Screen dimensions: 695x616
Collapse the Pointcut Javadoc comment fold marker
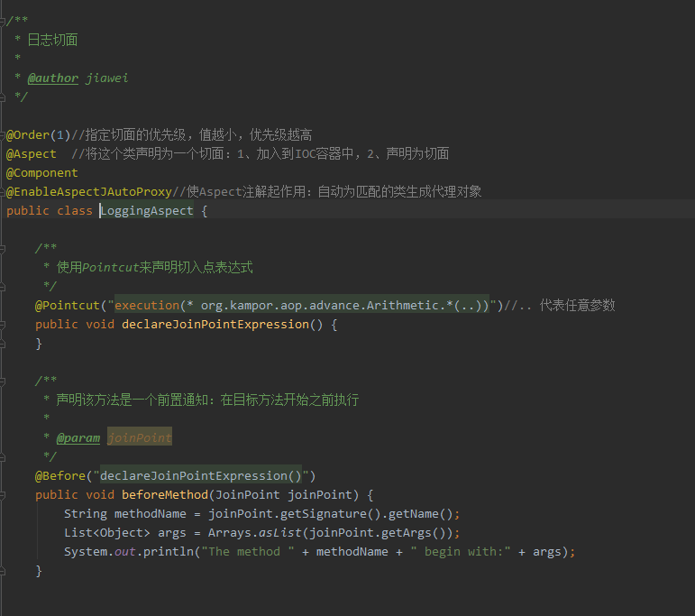pyautogui.click(x=2, y=248)
